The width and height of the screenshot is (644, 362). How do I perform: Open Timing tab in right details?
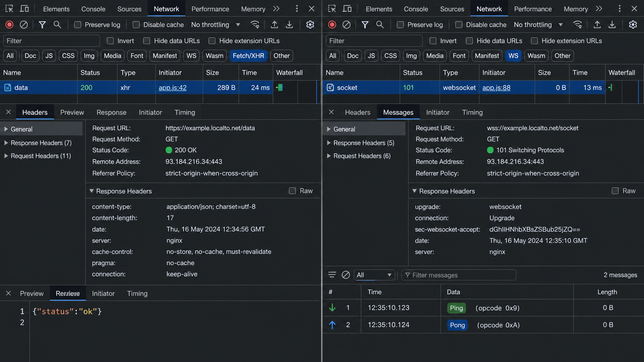coord(472,112)
